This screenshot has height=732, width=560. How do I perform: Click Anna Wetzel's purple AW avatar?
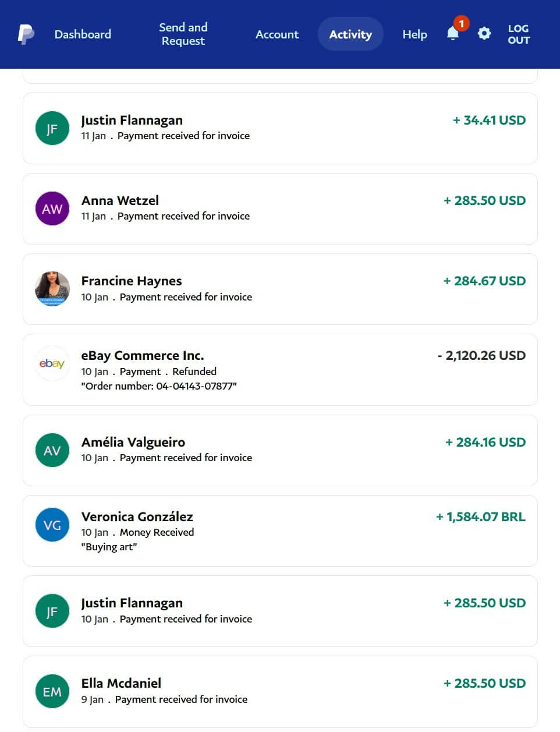(52, 208)
